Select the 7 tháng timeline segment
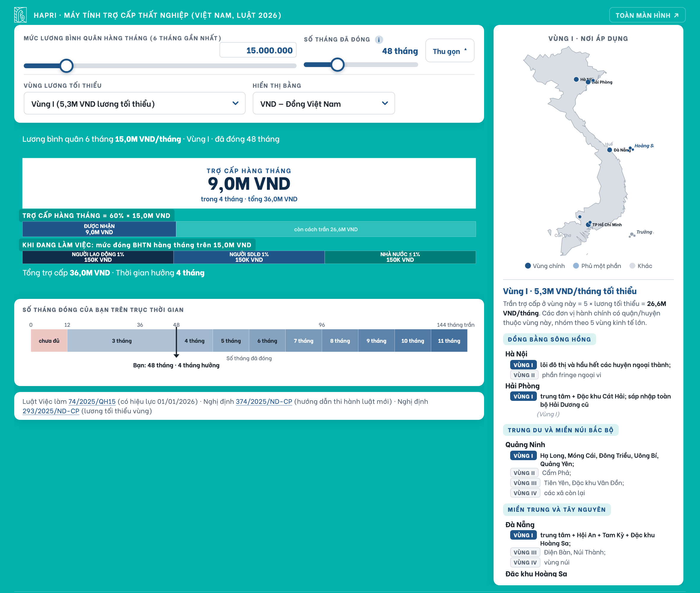Screen dimensions: 700x593 click(303, 341)
